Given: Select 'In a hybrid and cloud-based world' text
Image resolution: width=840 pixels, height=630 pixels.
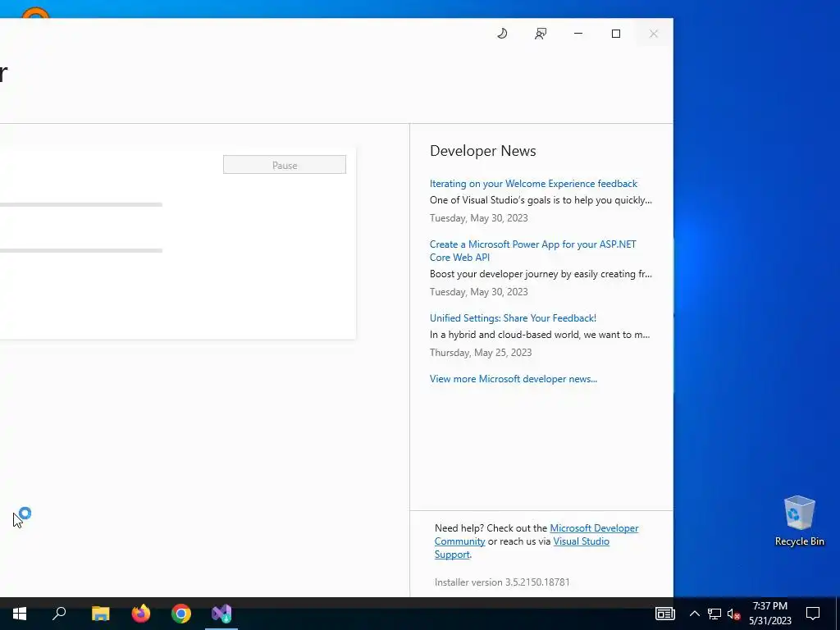Looking at the screenshot, I should [540, 335].
